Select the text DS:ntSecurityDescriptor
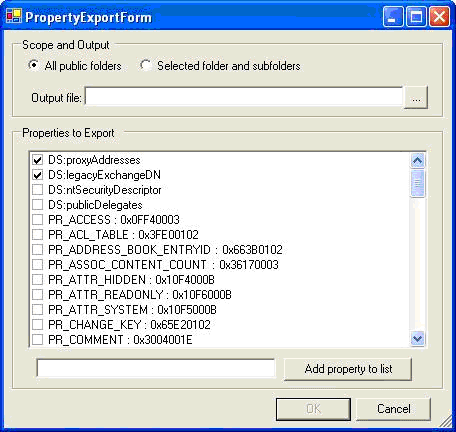The height and width of the screenshot is (432, 456). 105,190
